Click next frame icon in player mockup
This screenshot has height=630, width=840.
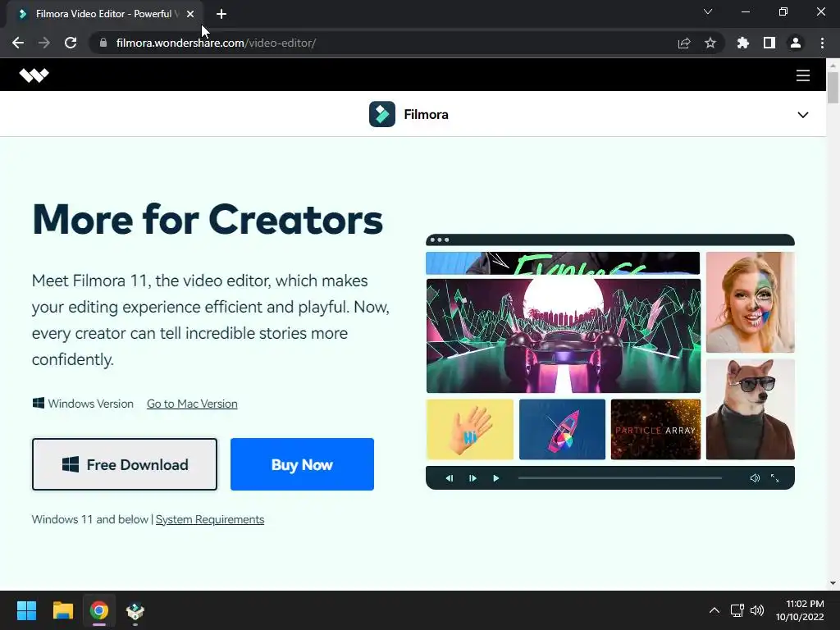tap(472, 478)
